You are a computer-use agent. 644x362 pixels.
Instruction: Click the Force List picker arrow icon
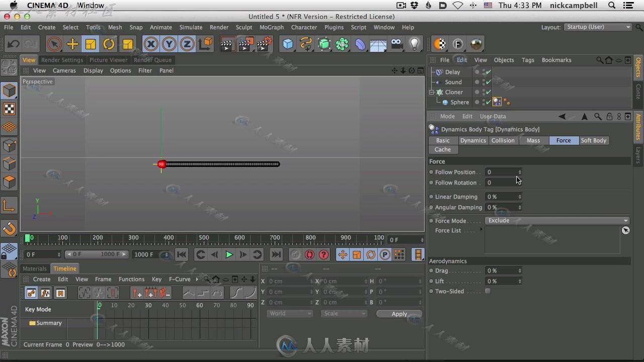tap(625, 230)
